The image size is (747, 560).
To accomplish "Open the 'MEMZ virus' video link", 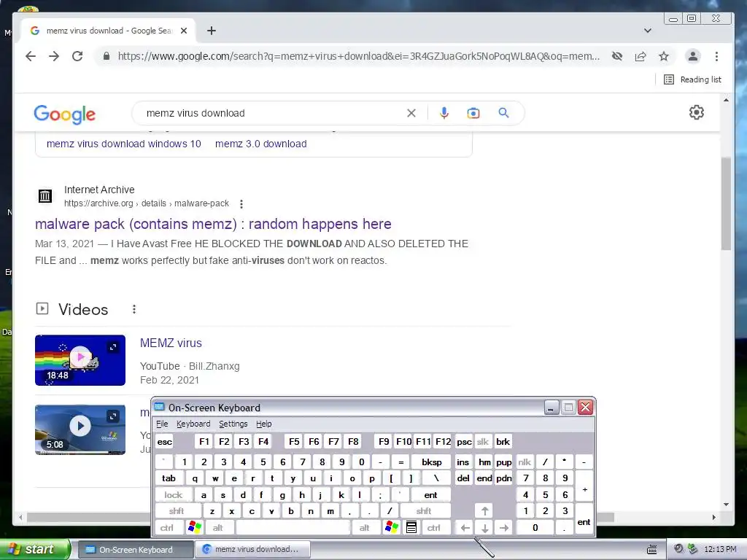I will 171,343.
